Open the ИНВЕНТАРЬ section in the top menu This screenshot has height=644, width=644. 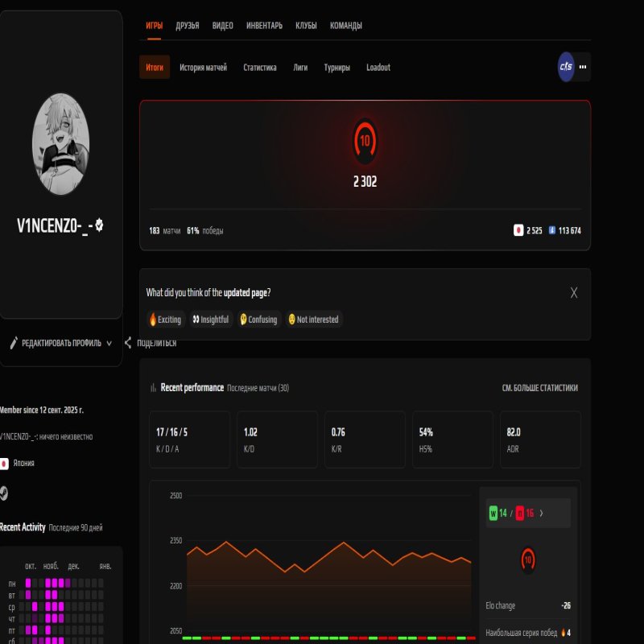click(x=264, y=26)
